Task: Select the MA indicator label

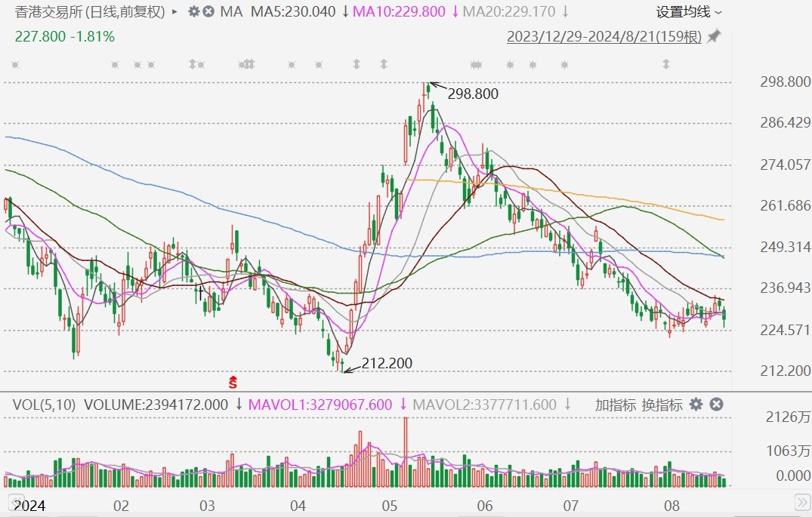Action: tap(230, 12)
